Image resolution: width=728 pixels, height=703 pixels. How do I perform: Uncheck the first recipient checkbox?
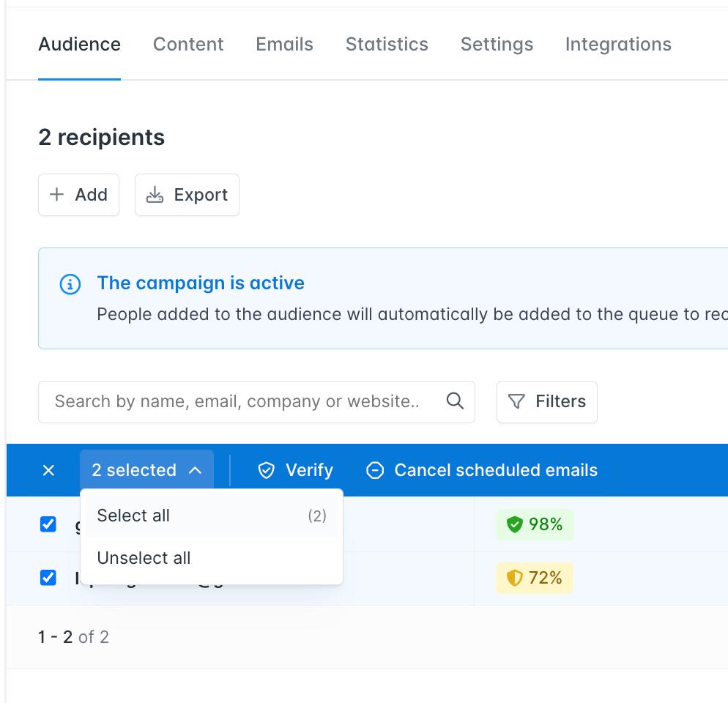click(48, 524)
